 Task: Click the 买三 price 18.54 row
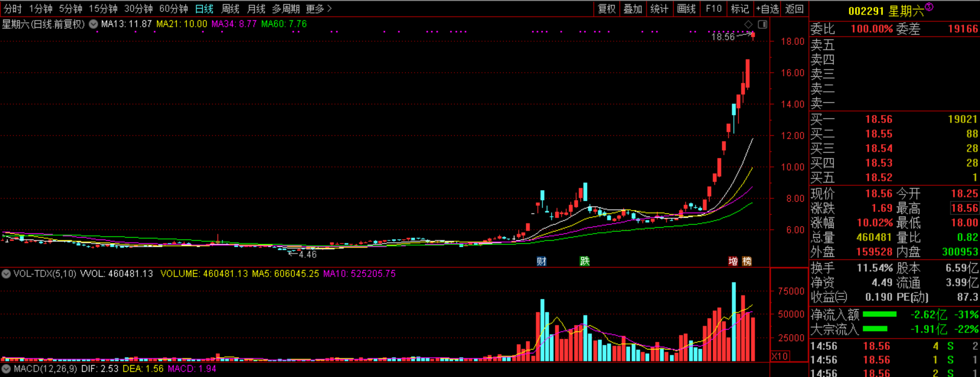pyautogui.click(x=894, y=148)
